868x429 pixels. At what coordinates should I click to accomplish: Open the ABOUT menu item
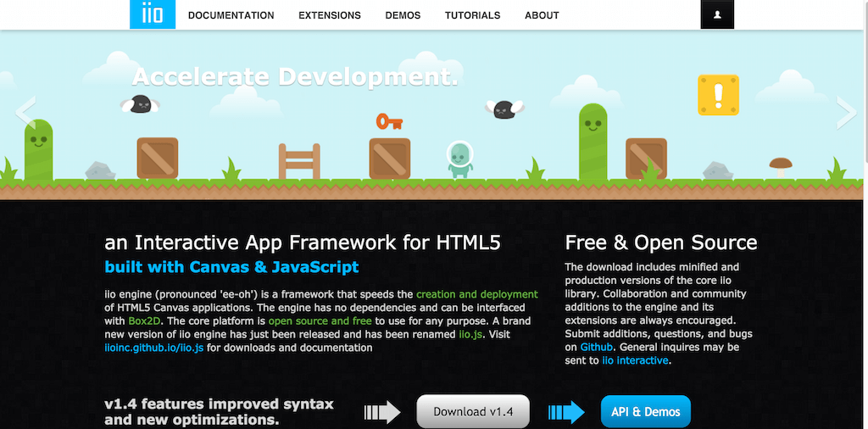coord(542,15)
